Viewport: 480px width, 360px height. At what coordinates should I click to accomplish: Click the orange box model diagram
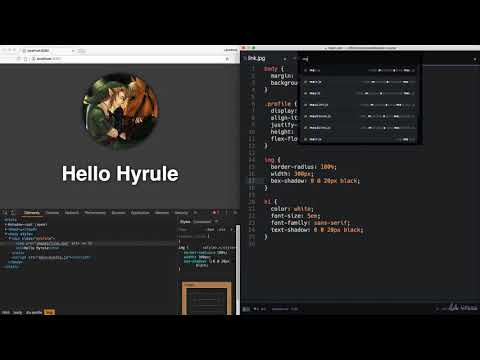click(207, 298)
